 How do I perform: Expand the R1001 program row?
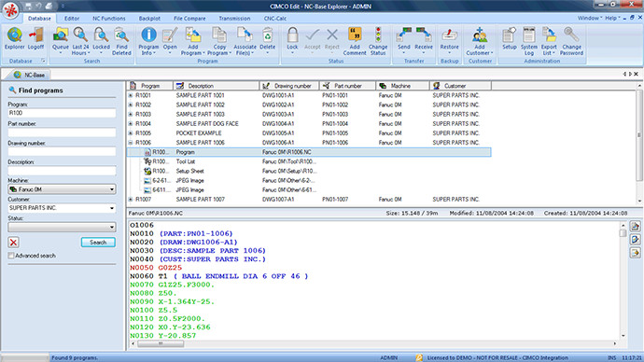point(131,95)
